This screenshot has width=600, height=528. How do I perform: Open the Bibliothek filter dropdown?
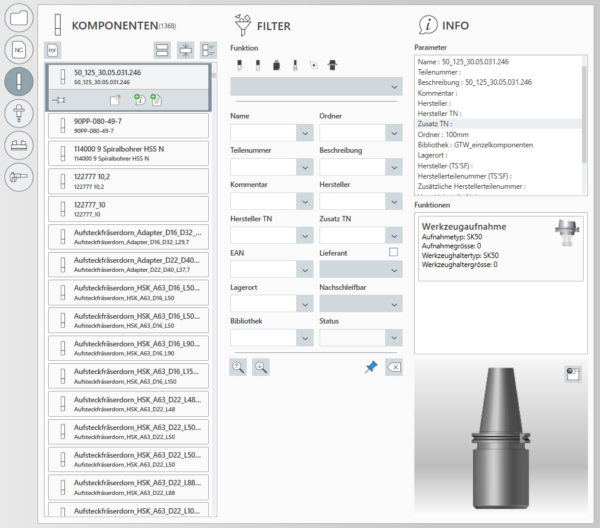tap(305, 338)
